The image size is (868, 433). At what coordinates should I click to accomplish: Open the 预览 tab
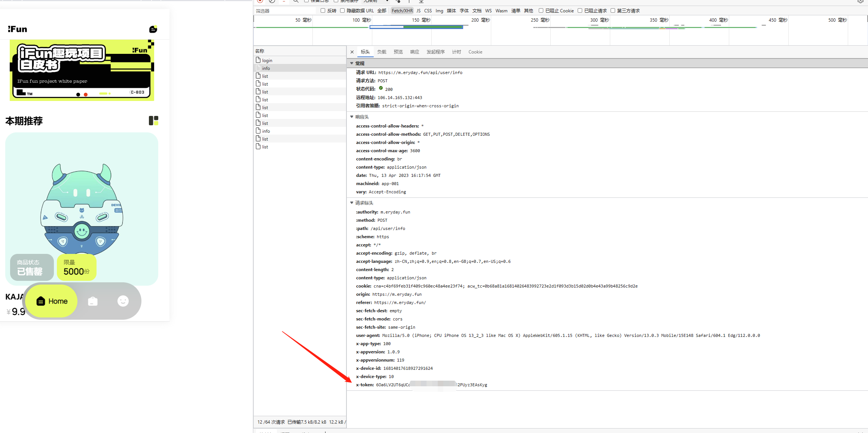(x=398, y=52)
